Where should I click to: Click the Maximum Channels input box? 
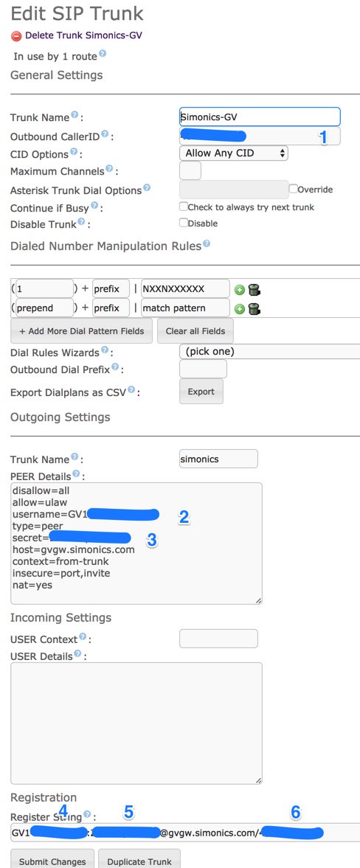(190, 170)
